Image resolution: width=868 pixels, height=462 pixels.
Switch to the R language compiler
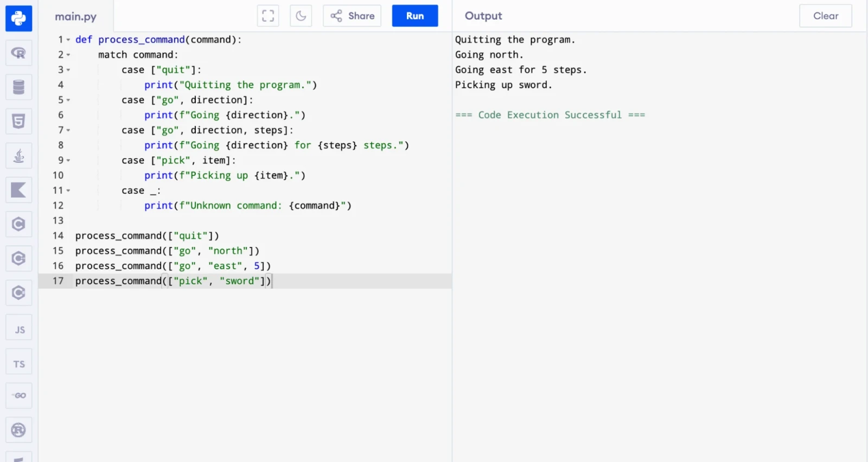[x=18, y=53]
